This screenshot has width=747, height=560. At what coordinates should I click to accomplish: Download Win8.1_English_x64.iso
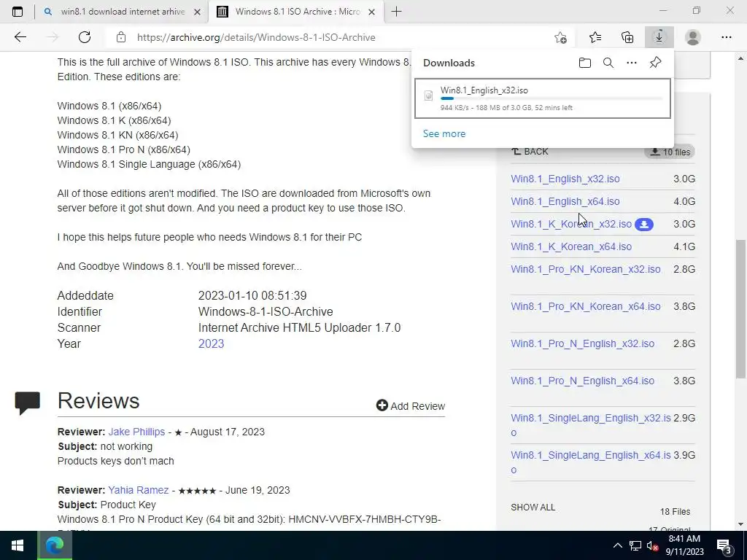click(565, 201)
